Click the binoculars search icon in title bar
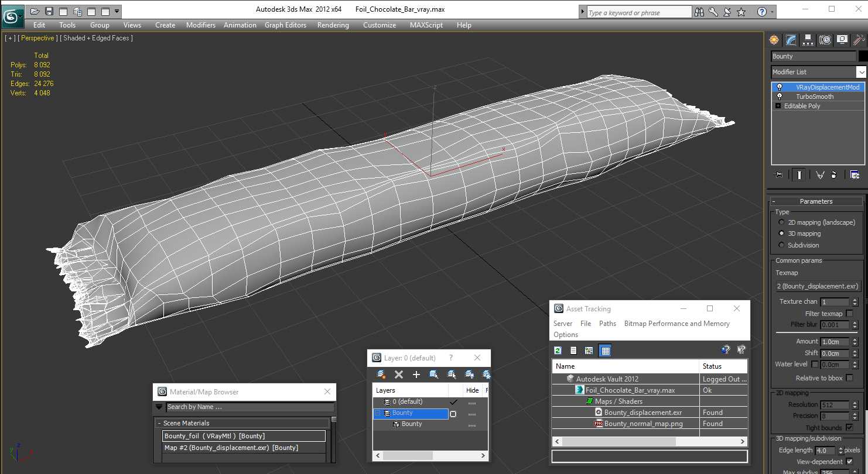 pos(699,12)
